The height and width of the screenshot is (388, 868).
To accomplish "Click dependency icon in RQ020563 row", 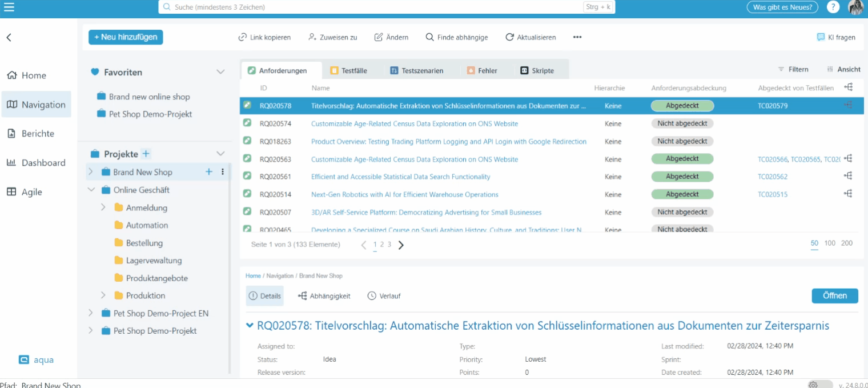I will tap(849, 158).
